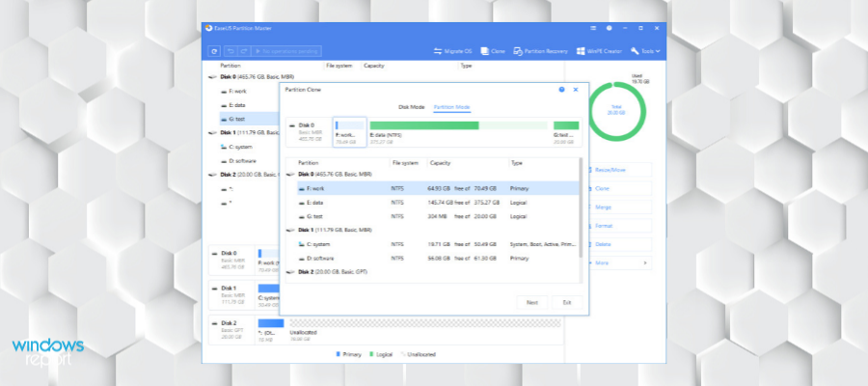Click Merge action in right panel
This screenshot has height=386, width=868.
coord(620,207)
